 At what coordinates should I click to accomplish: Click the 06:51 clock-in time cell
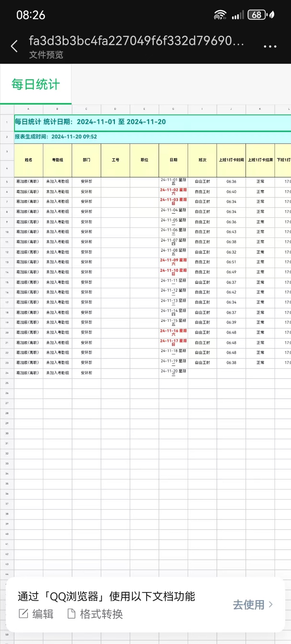[x=231, y=262]
